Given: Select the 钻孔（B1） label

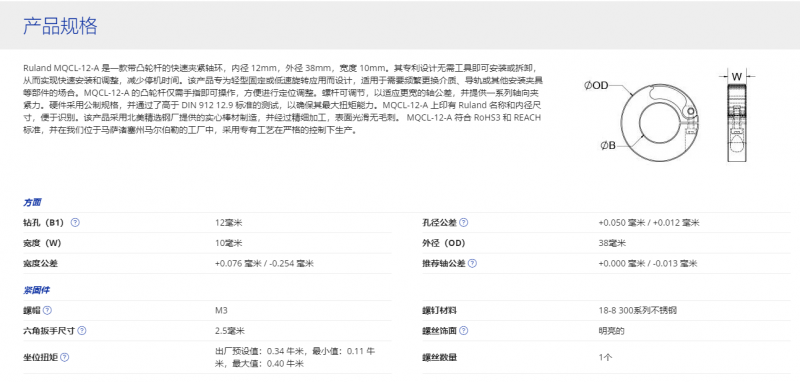Looking at the screenshot, I should (x=44, y=223).
